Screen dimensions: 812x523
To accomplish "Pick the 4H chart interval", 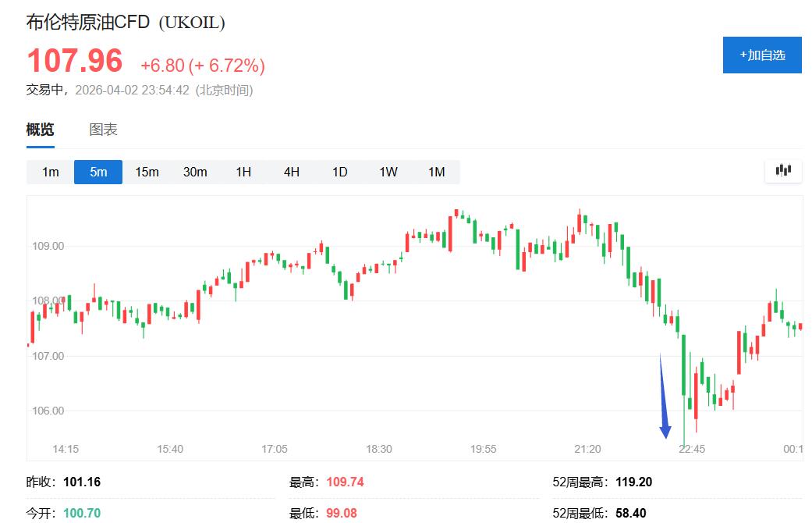I will coord(292,172).
